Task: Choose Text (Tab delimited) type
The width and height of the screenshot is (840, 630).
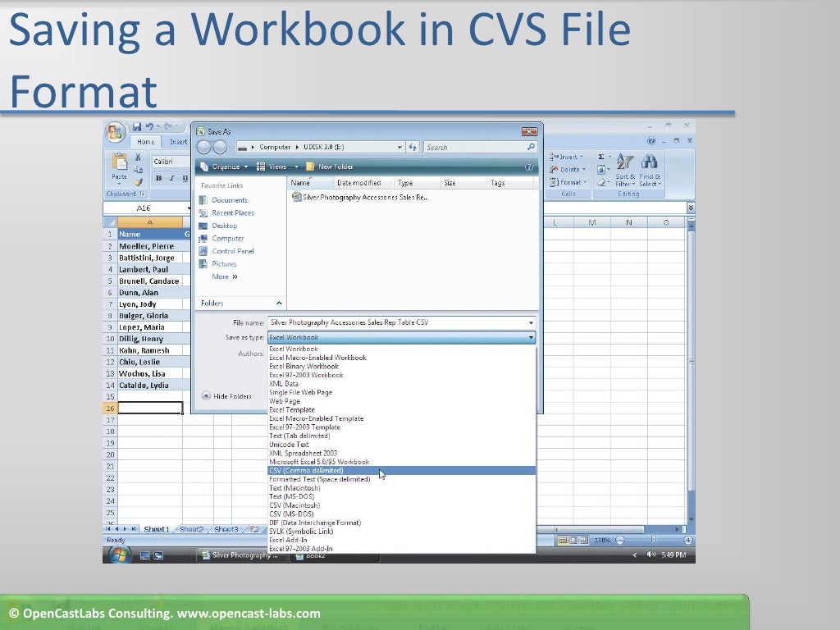Action: pos(401,436)
